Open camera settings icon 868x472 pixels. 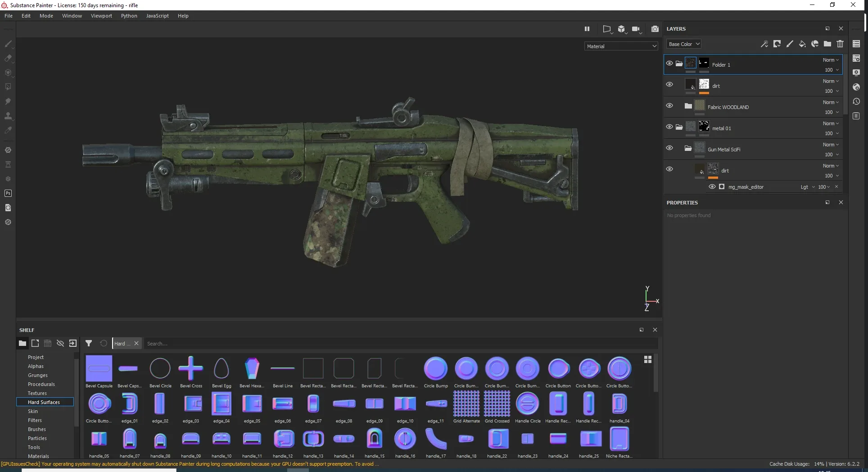point(636,29)
